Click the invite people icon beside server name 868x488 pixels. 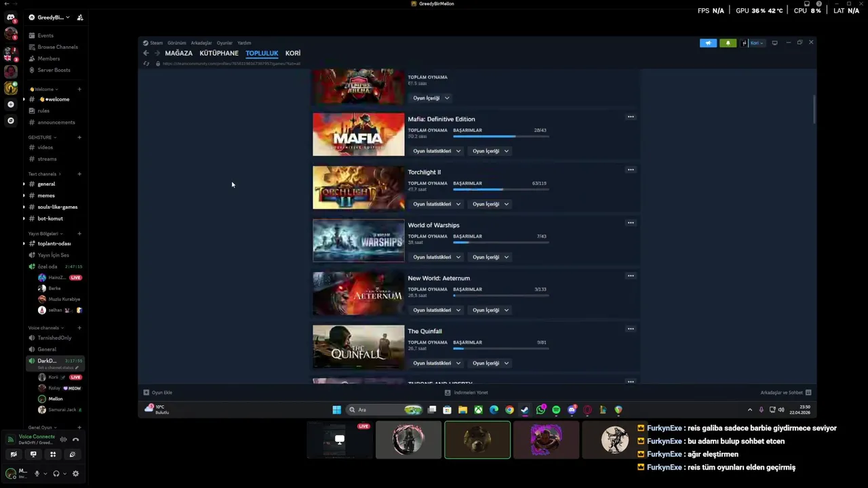click(x=80, y=18)
